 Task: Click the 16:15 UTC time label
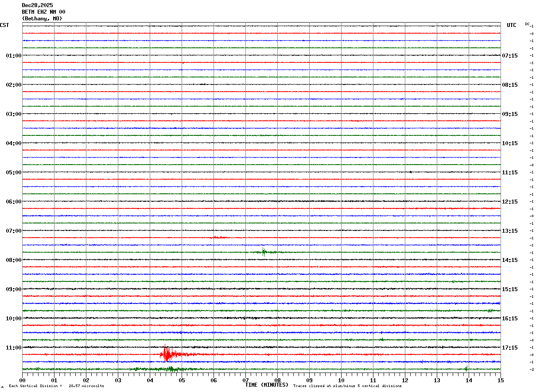coord(510,319)
